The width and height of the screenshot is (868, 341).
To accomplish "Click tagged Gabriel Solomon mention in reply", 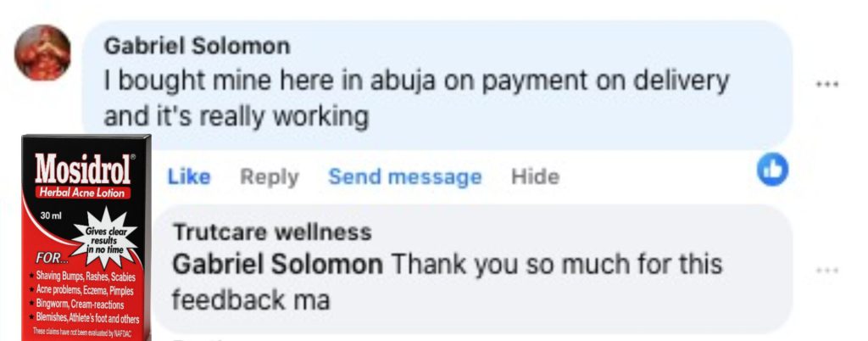I will (277, 264).
